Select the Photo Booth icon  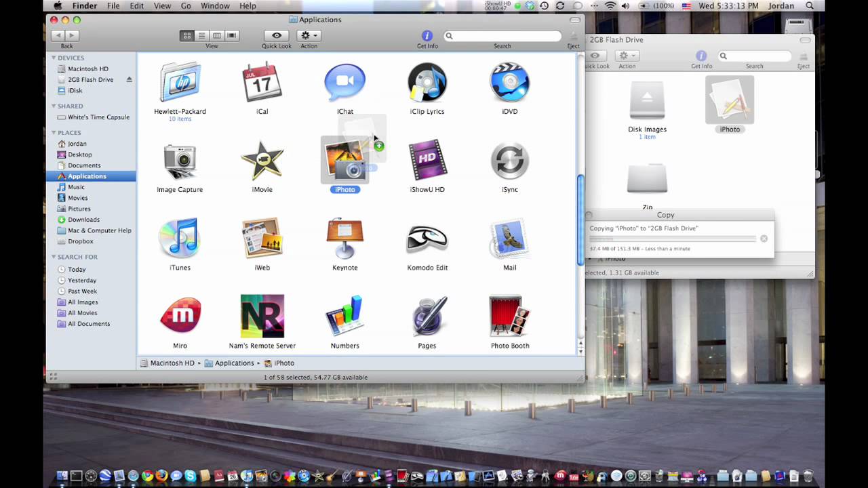click(510, 317)
